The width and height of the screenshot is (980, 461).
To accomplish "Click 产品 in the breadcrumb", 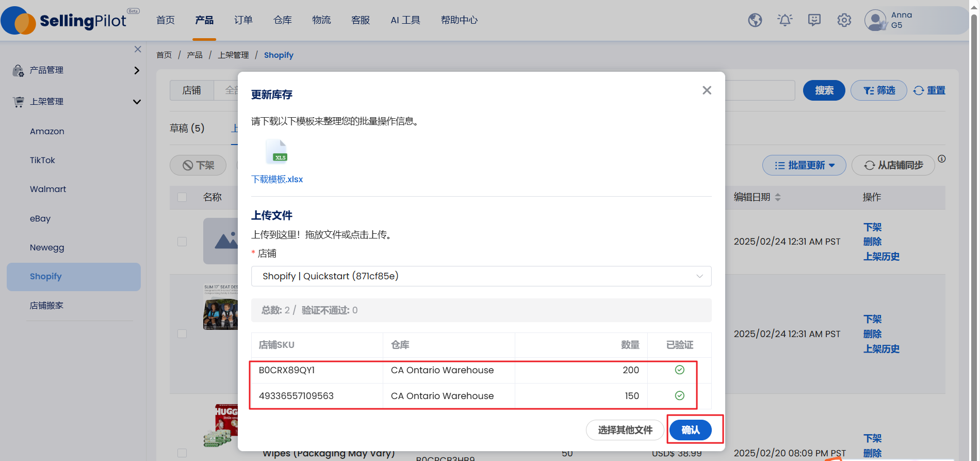I will [194, 55].
